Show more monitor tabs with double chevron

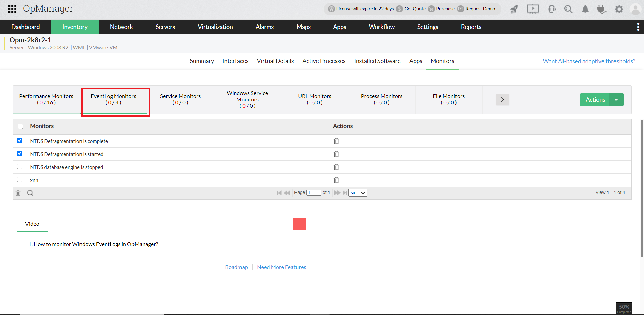coord(503,100)
